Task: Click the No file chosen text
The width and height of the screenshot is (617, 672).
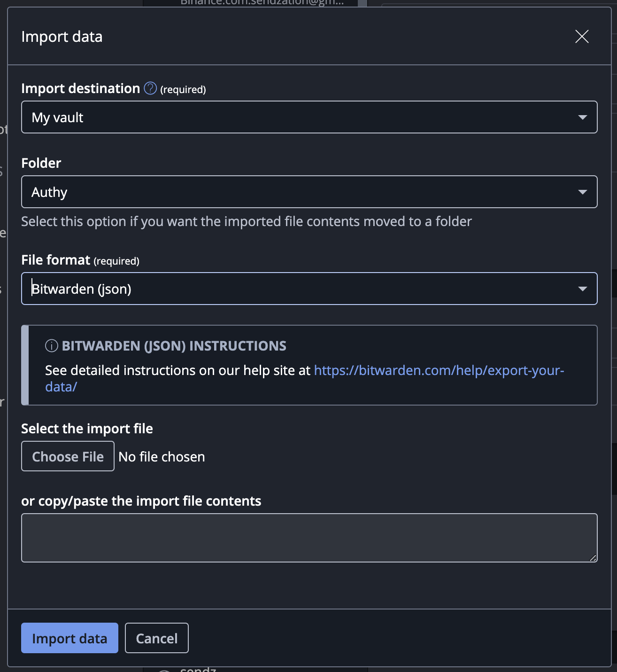Action: pyautogui.click(x=162, y=457)
